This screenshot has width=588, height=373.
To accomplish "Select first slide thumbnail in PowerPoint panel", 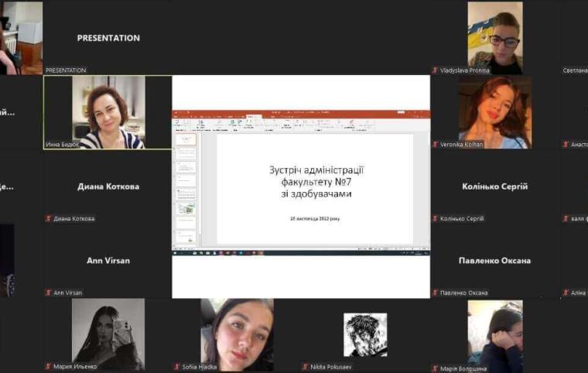I will (x=186, y=141).
